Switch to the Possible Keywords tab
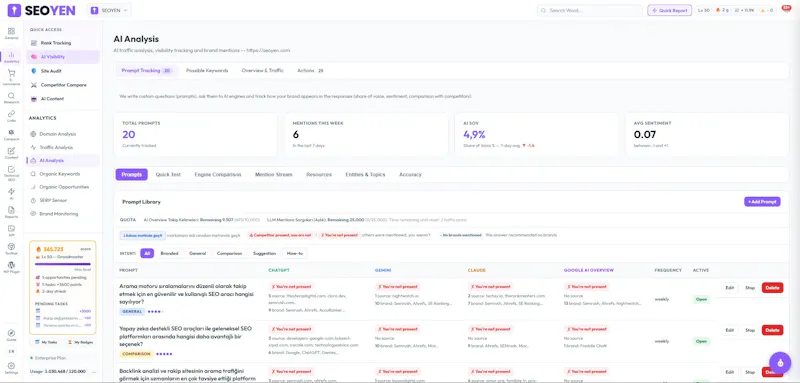 [207, 70]
